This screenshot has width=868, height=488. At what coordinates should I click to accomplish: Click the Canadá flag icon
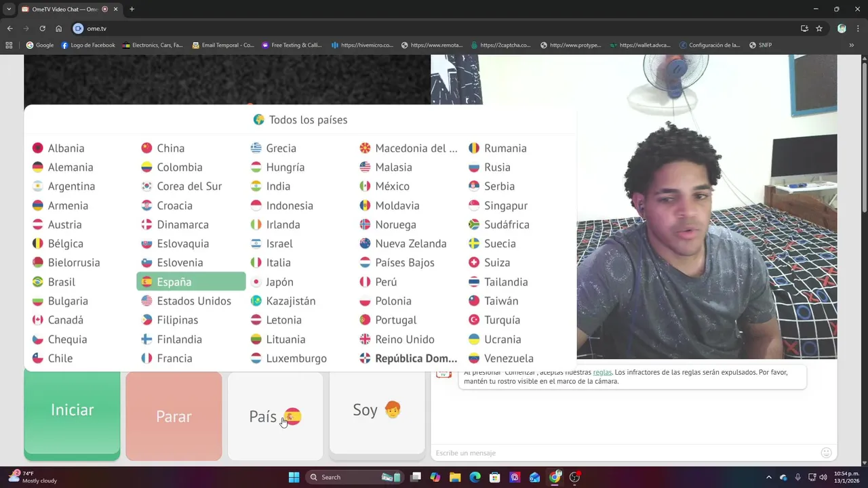click(x=38, y=320)
